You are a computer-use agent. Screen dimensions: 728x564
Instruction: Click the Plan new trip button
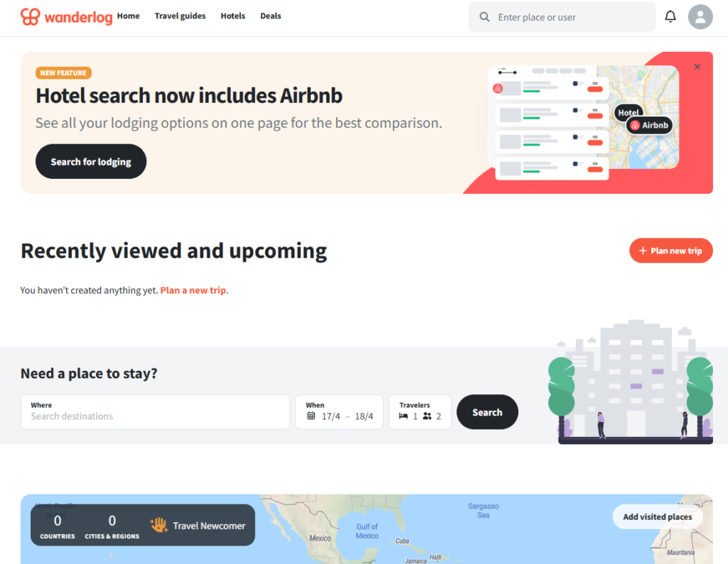click(670, 251)
